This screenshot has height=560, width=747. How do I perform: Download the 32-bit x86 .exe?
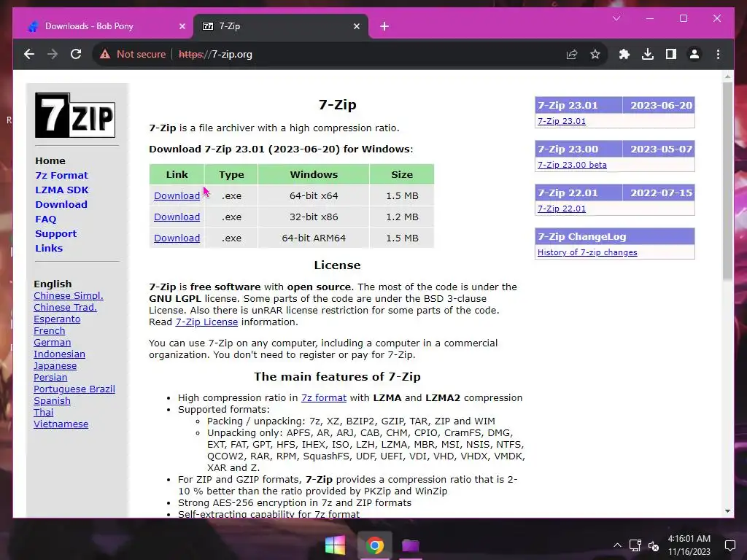pyautogui.click(x=177, y=217)
